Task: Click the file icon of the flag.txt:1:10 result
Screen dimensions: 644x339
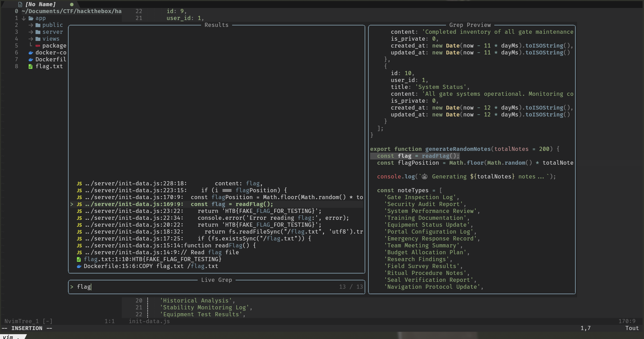Action: [x=79, y=259]
